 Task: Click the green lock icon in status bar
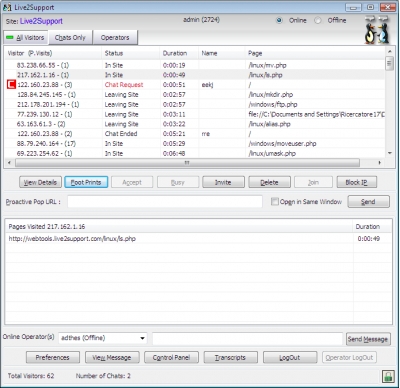(x=388, y=376)
